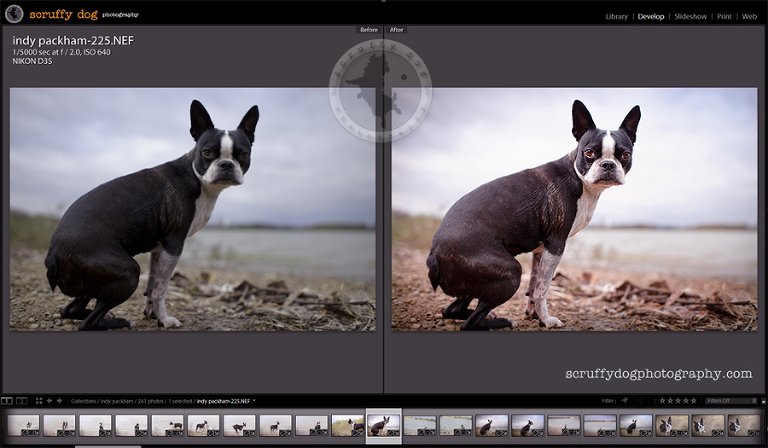Expand the filmstrip source path menu arrow

255,400
